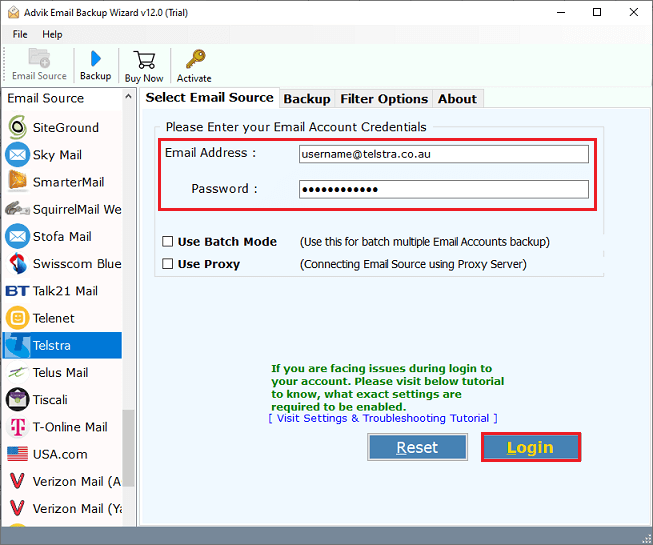The image size is (653, 545).
Task: Select the Tiscali envelope icon
Action: pos(17,400)
